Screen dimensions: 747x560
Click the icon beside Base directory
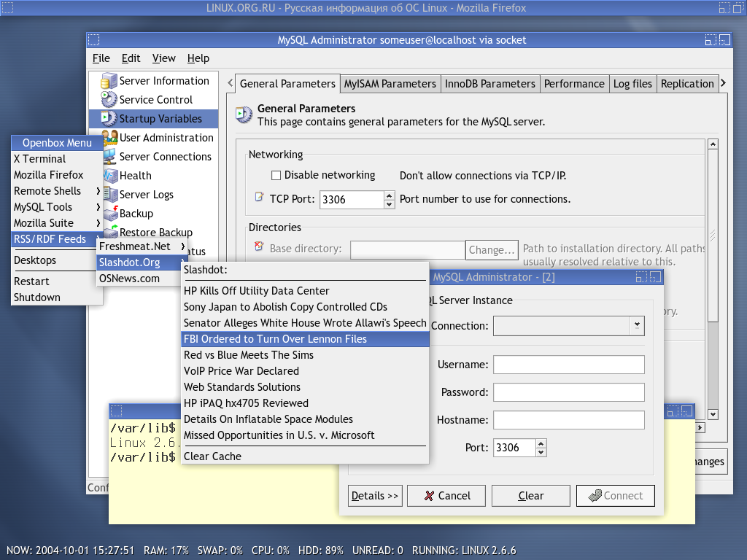tap(259, 246)
